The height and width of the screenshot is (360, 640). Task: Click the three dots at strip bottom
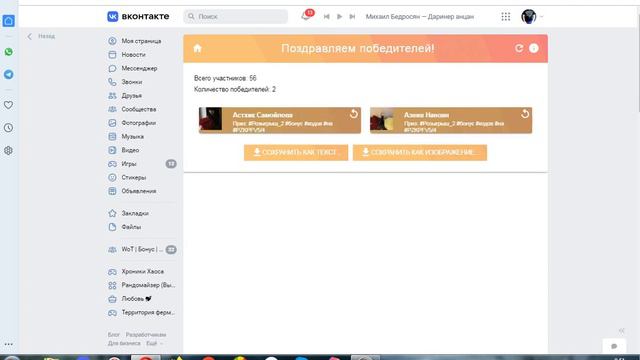tap(9, 344)
